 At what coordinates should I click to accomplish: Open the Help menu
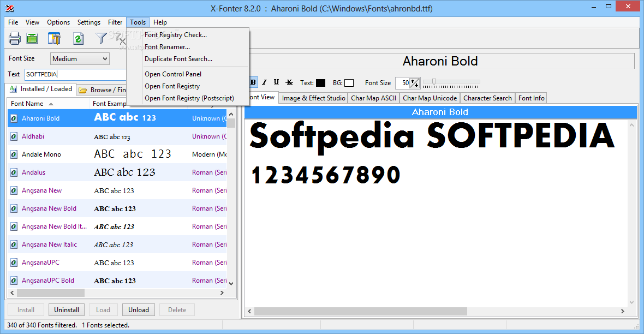pyautogui.click(x=160, y=22)
